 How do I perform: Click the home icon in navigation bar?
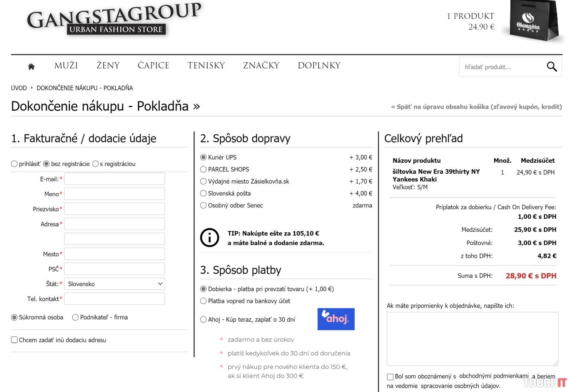point(31,66)
